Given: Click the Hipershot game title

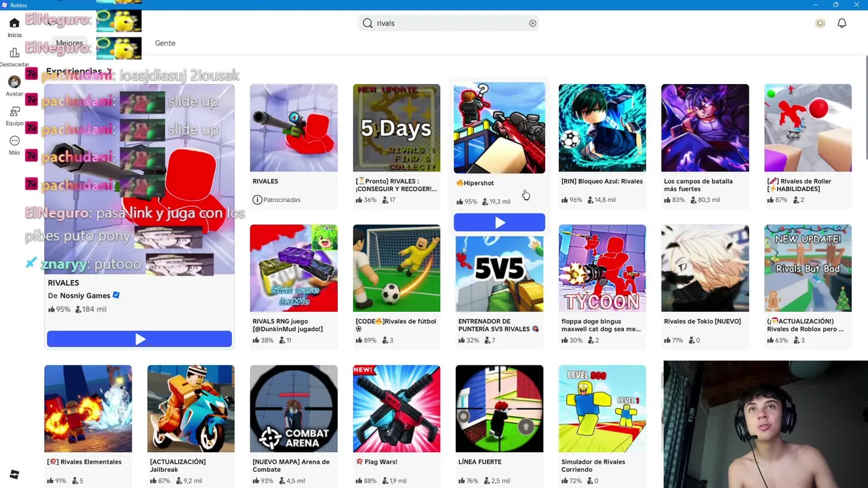Looking at the screenshot, I should [x=475, y=183].
